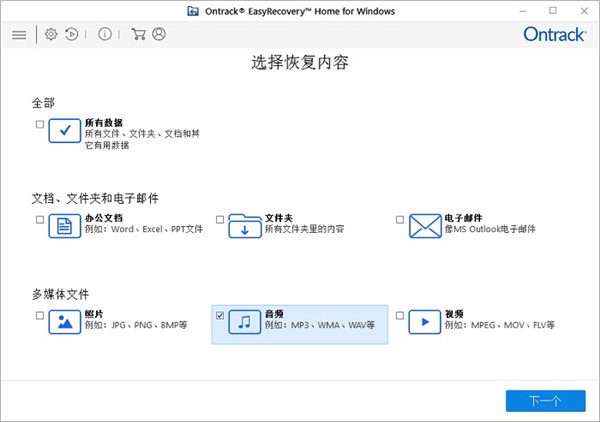Click the 选择恢复内容 page title
The height and width of the screenshot is (422, 600).
300,62
